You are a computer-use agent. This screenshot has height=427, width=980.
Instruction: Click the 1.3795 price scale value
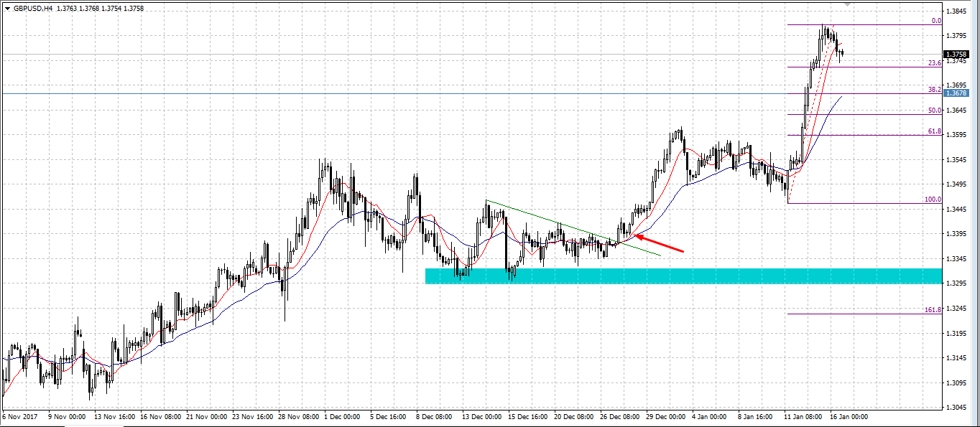pos(956,36)
